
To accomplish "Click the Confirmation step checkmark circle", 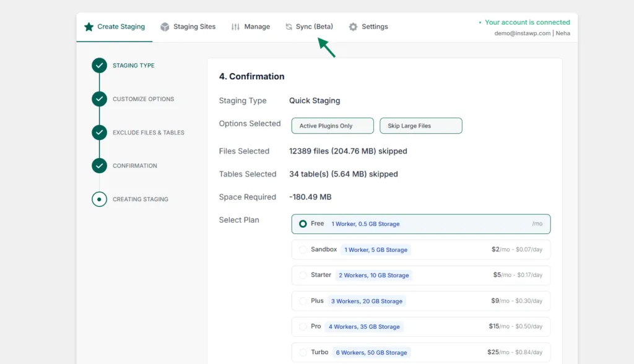I will [99, 166].
